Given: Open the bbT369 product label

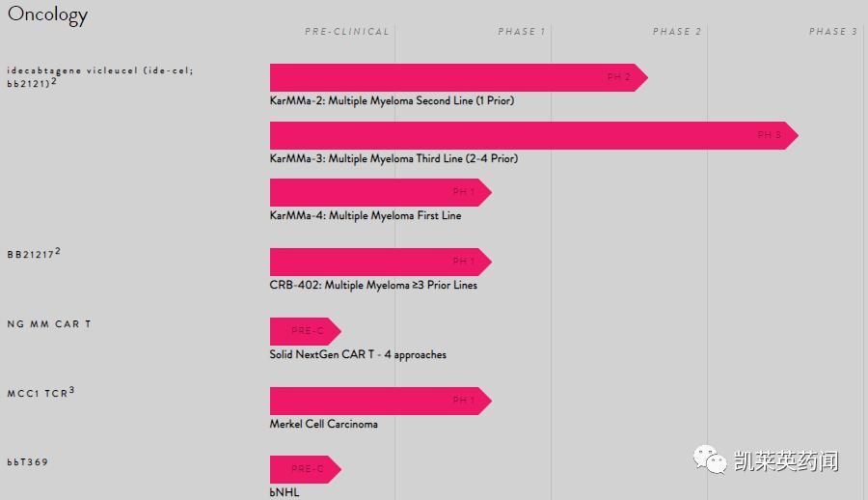Looking at the screenshot, I should point(28,462).
